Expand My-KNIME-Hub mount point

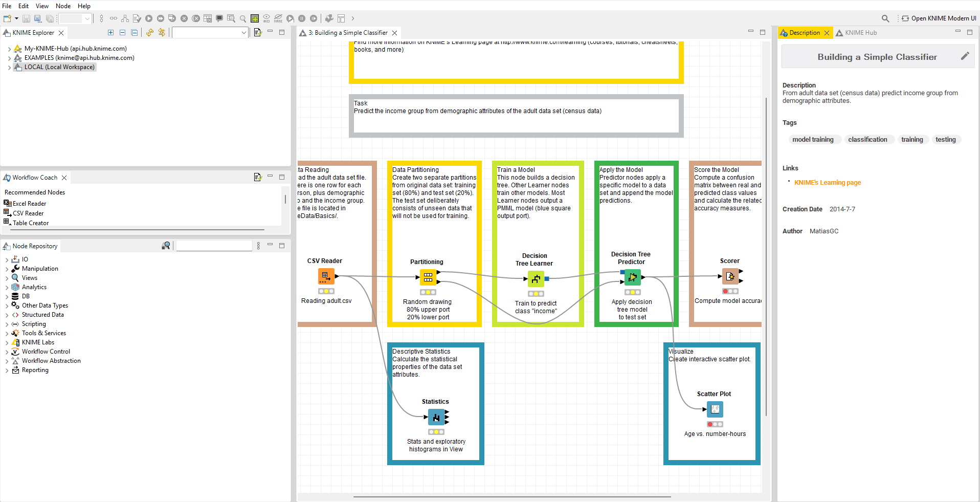coord(9,49)
